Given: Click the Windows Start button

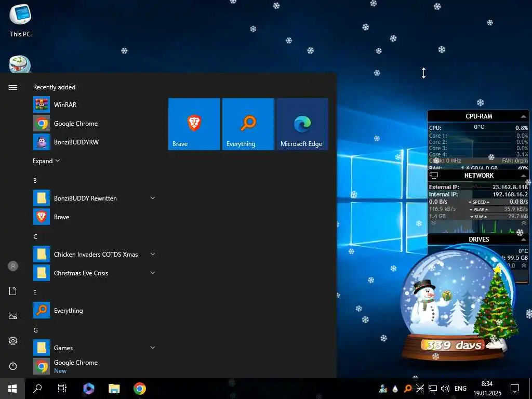Looking at the screenshot, I should (12, 389).
